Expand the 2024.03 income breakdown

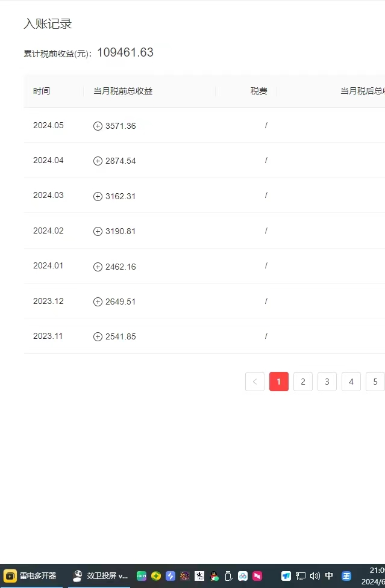click(x=98, y=196)
